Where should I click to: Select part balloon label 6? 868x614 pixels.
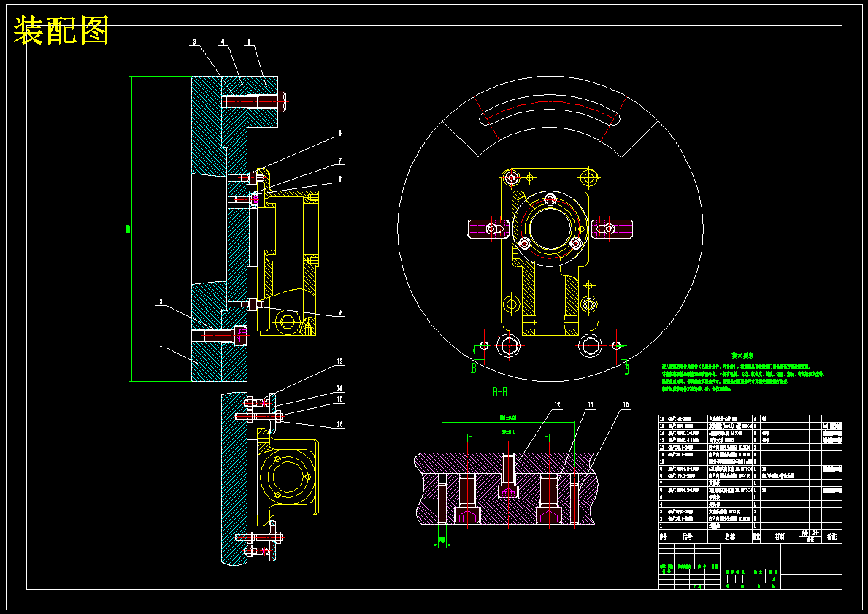click(340, 133)
